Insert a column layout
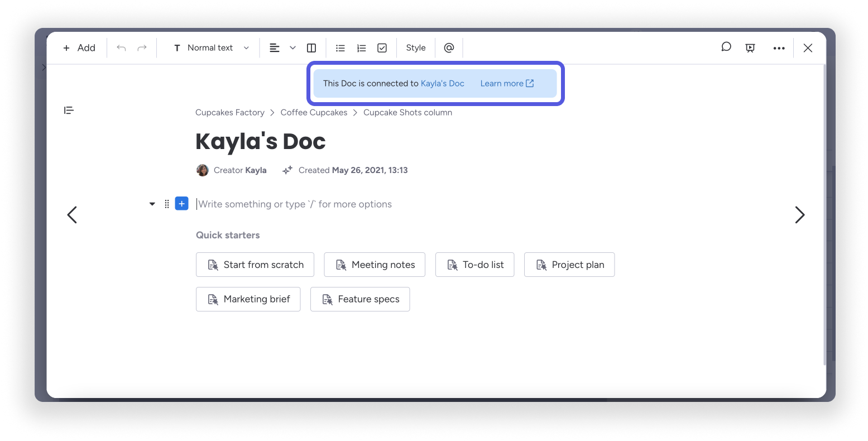Viewport: 868px width, 441px height. [311, 48]
